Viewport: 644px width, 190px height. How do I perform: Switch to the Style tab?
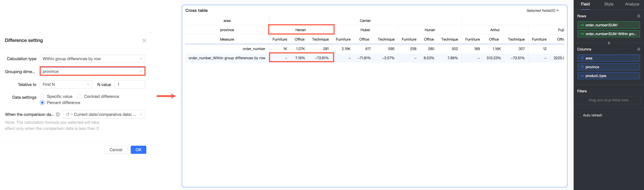[608, 4]
